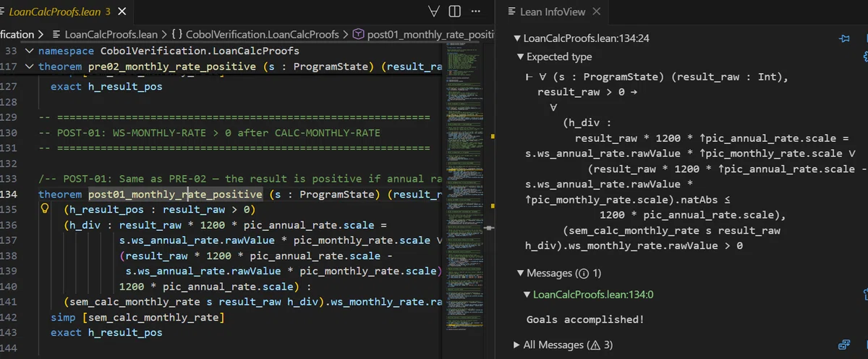
Task: Click line number 142 in the gutter
Action: (9, 318)
